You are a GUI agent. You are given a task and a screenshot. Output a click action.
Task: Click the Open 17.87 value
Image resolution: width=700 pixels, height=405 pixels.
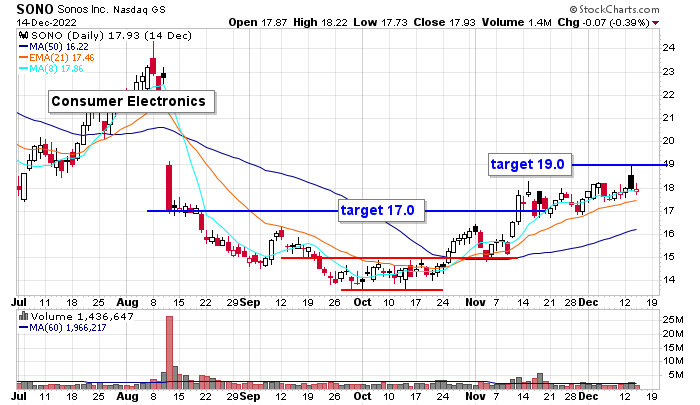(258, 22)
